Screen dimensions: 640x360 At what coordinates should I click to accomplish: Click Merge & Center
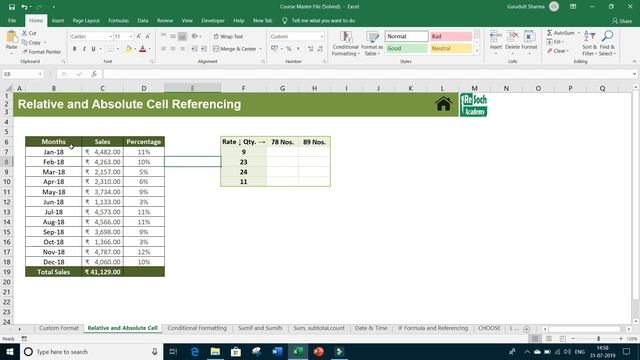click(235, 49)
